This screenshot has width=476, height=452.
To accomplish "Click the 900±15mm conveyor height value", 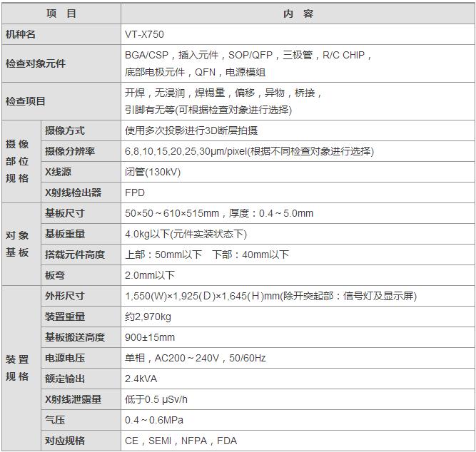I will [x=149, y=337].
